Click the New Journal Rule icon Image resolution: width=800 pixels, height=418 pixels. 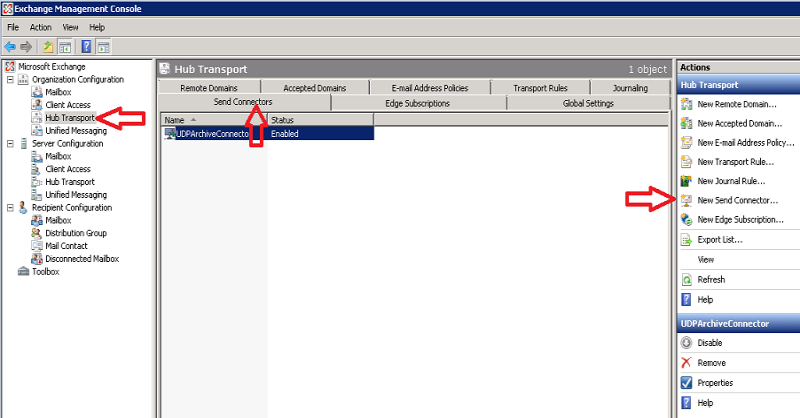[x=687, y=181]
